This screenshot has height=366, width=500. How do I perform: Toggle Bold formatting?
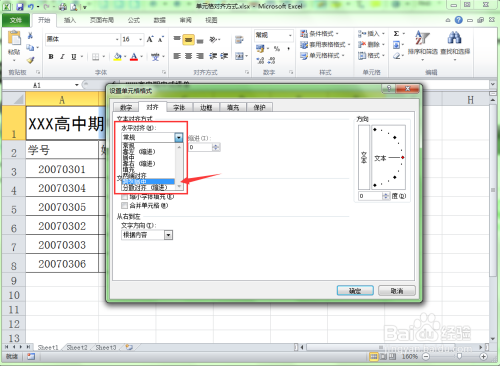coord(51,57)
